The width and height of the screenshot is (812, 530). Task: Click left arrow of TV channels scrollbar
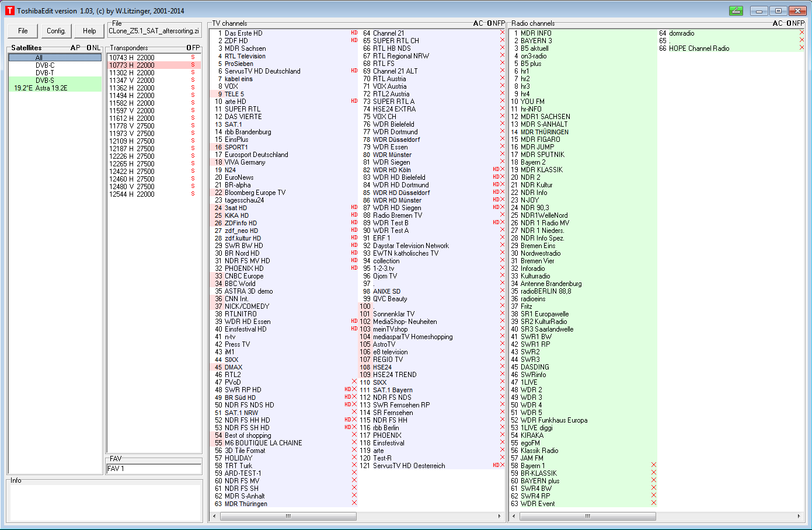tap(214, 516)
